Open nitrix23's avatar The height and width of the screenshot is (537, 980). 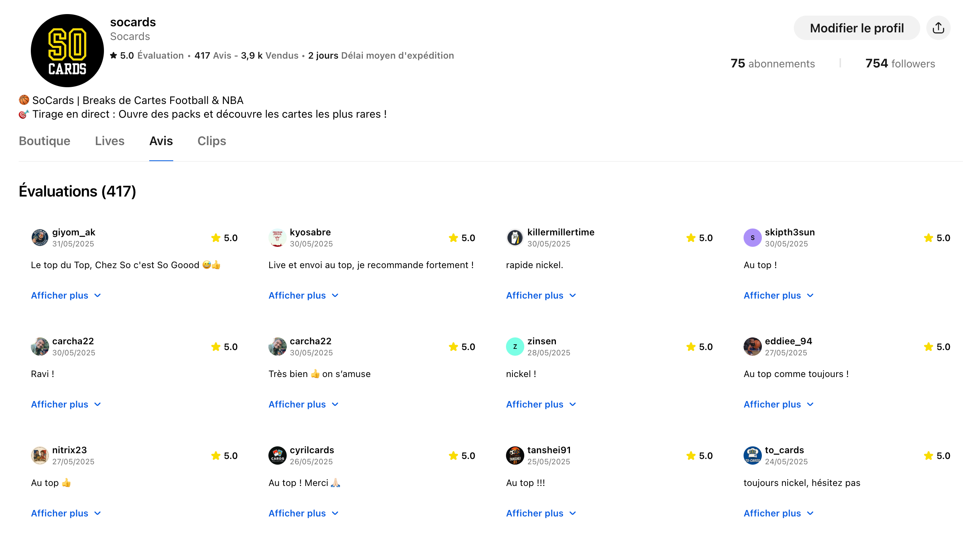(40, 455)
